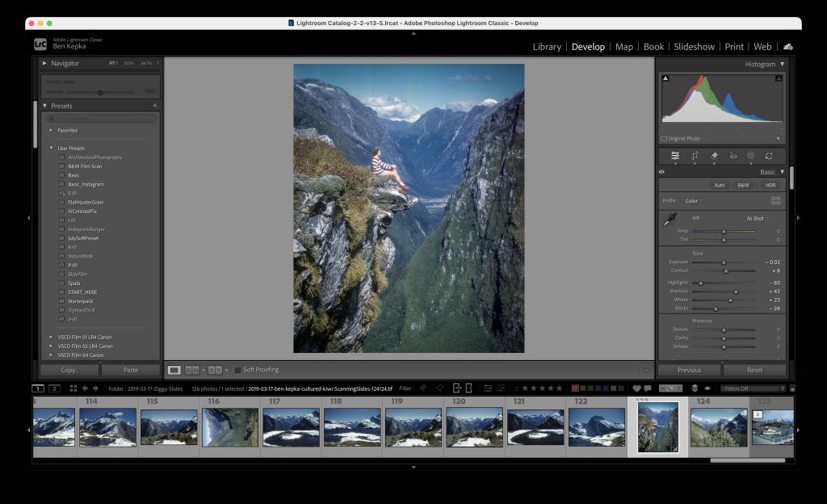Switch to the Book module
The width and height of the screenshot is (827, 504).
coord(653,46)
